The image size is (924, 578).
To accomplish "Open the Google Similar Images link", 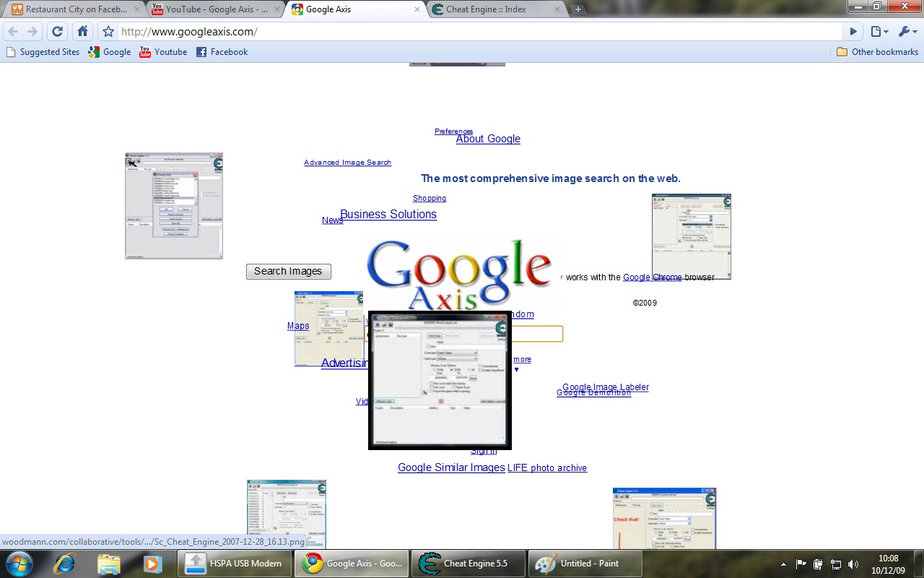I will click(451, 467).
